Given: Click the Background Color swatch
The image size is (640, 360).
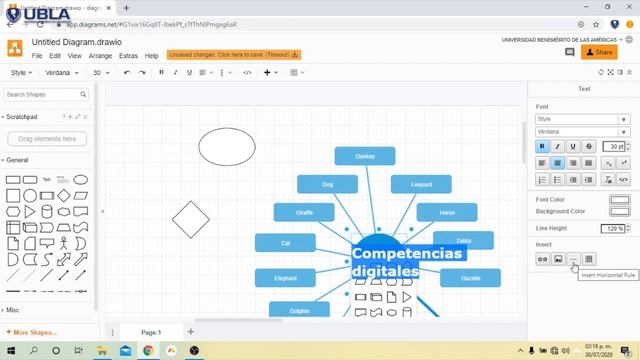Looking at the screenshot, I should click(x=620, y=211).
